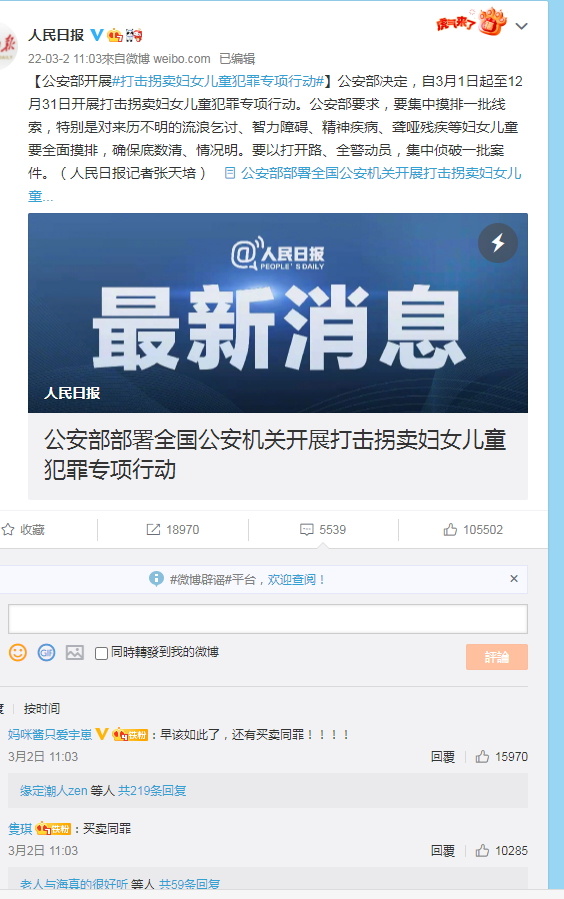Open the chevron menu on the post
This screenshot has width=564, height=899.
(521, 26)
